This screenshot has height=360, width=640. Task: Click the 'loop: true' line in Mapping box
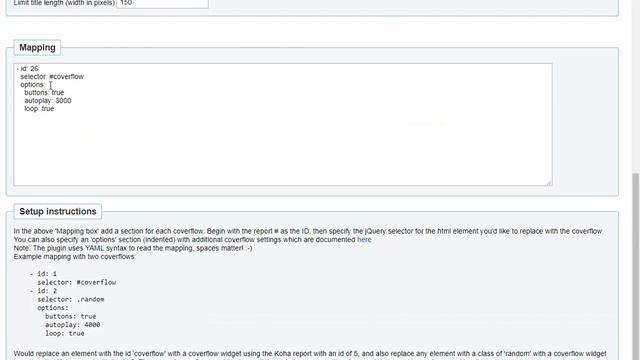click(39, 109)
